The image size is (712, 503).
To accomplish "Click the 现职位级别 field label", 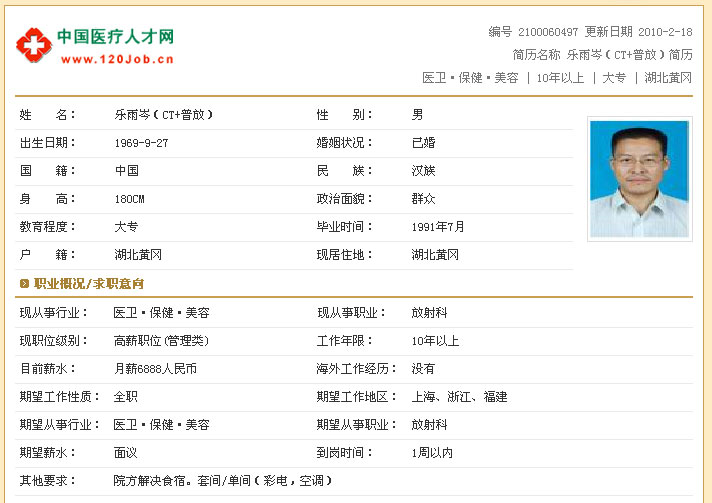I will 54,341.
